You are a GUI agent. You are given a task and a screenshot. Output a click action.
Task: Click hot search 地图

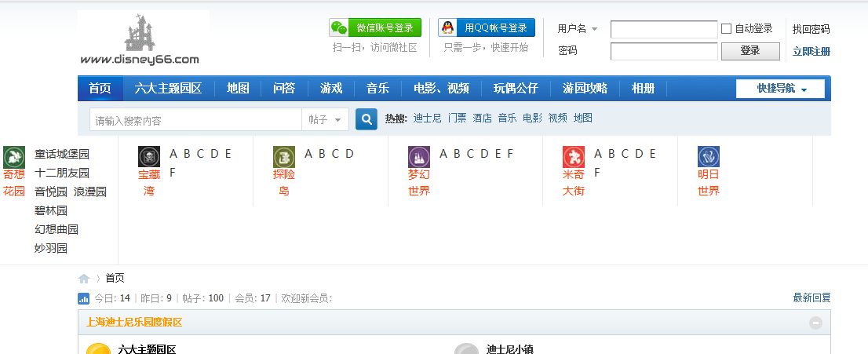click(583, 118)
